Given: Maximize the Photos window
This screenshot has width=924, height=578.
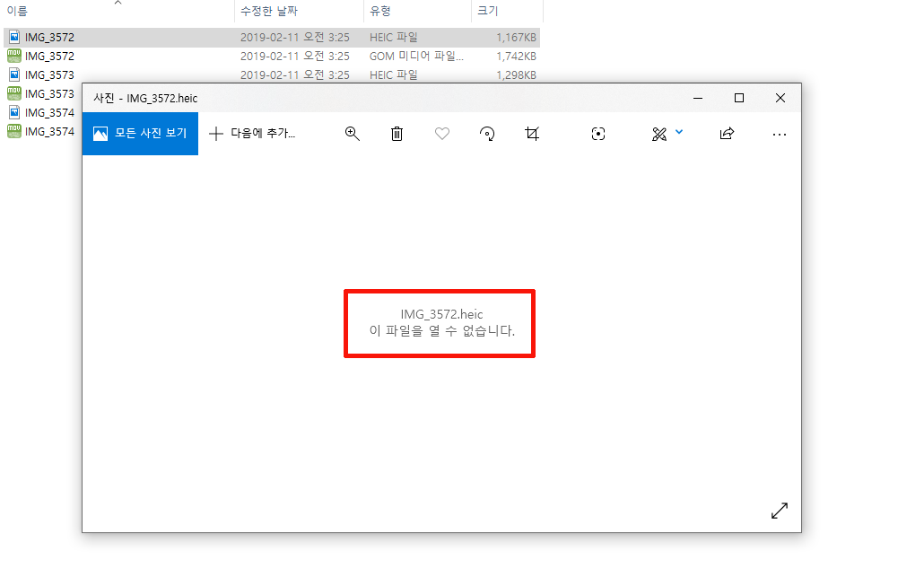Looking at the screenshot, I should click(x=739, y=98).
